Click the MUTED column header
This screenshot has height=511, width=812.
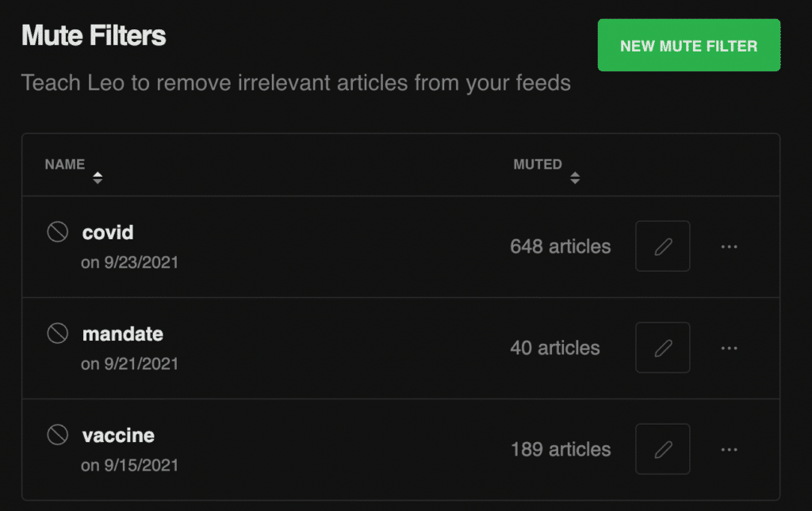[x=538, y=165]
